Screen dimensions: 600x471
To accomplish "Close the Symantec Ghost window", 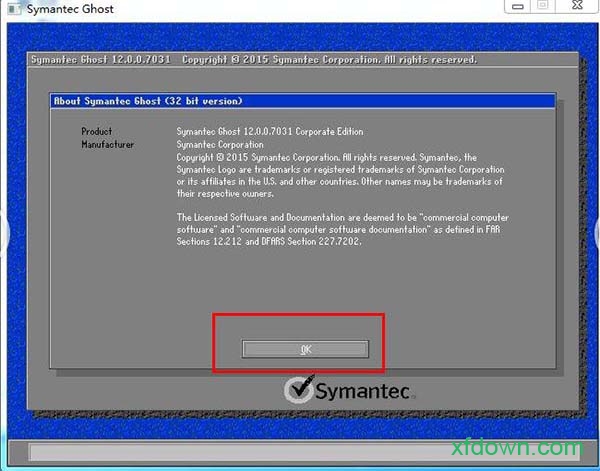I will [x=577, y=6].
